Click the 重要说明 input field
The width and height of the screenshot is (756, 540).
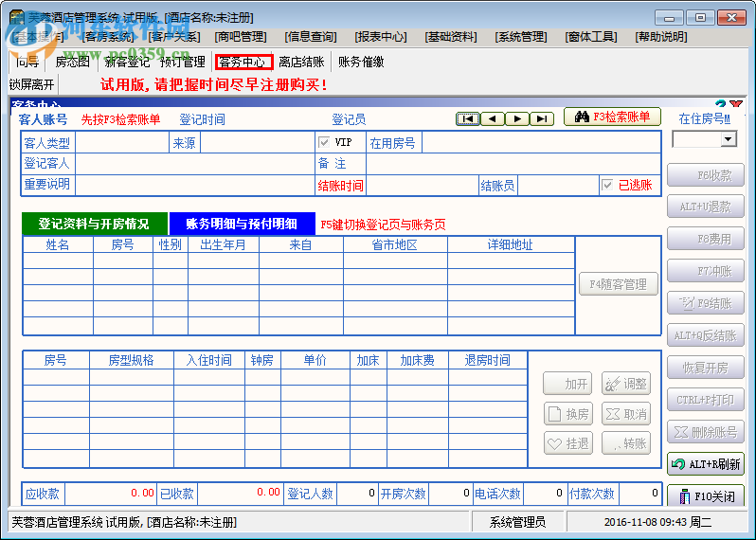pyautogui.click(x=195, y=185)
